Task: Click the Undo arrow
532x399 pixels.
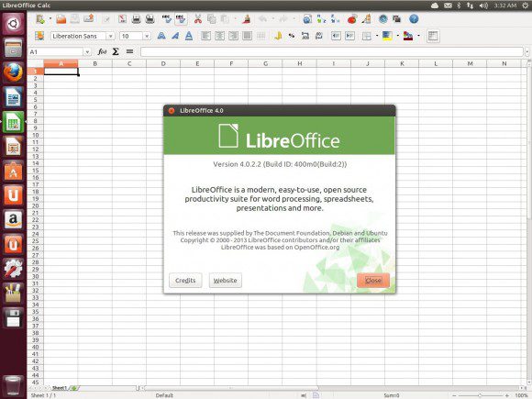Action: [x=263, y=19]
